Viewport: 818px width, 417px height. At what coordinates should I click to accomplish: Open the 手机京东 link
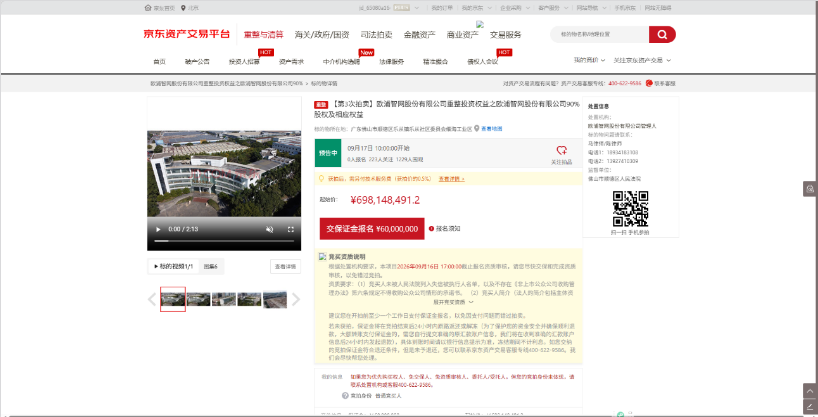click(x=625, y=8)
